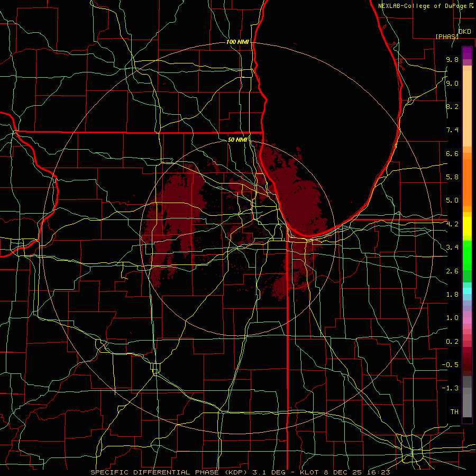
Task: Pick the cyan segment of the color bar
Action: click(x=467, y=290)
